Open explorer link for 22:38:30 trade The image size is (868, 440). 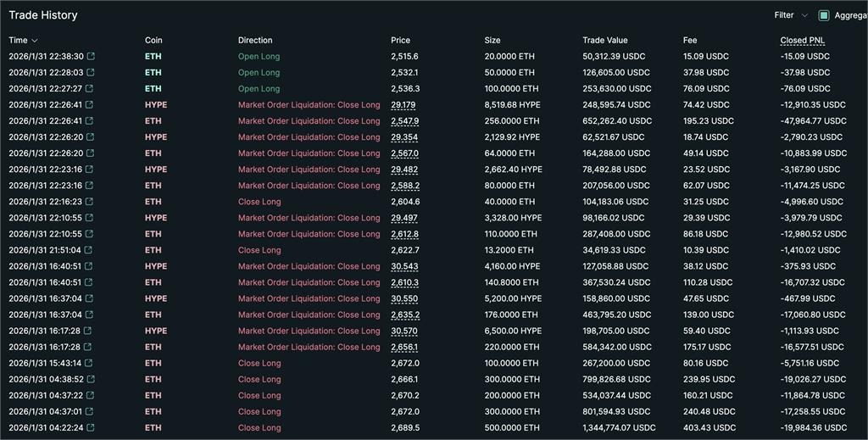pyautogui.click(x=91, y=57)
